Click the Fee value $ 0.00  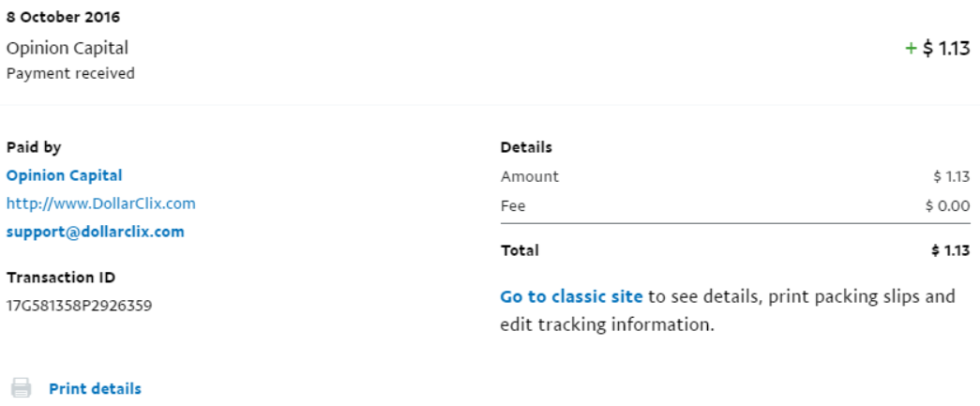pos(948,205)
